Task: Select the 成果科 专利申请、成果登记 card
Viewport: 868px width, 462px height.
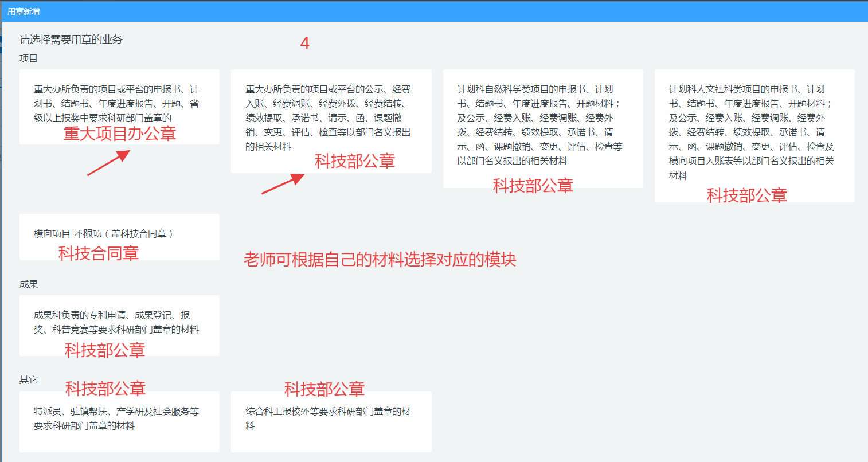Action: [119, 322]
